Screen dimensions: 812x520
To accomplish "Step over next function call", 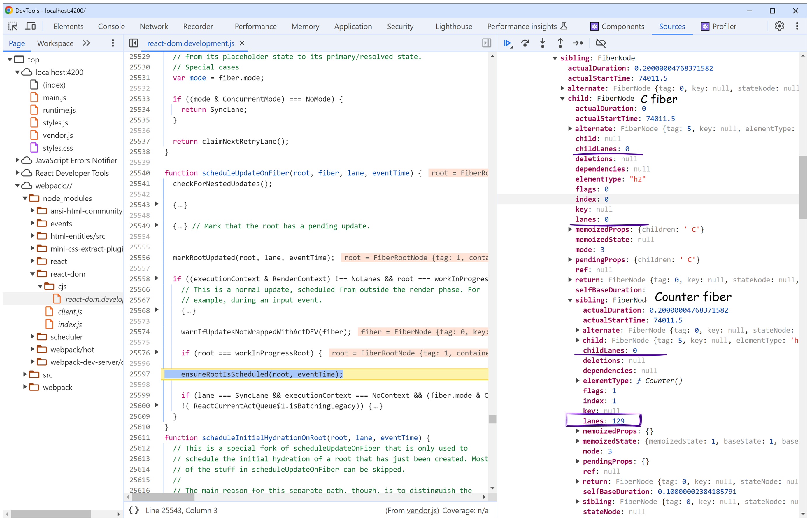I will 525,43.
